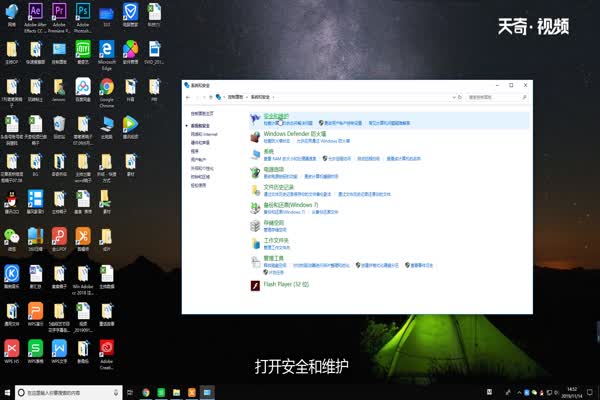Expand the address bar history dropdown
The width and height of the screenshot is (600, 400).
coord(454,97)
